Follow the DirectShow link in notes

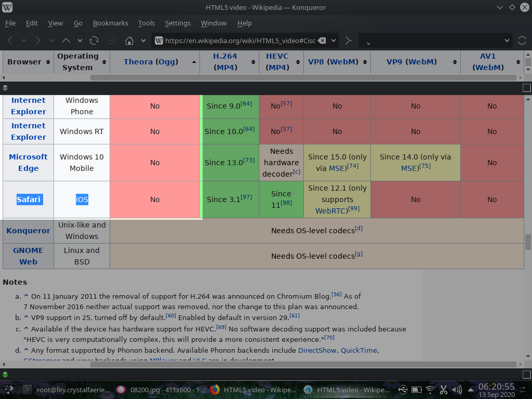click(x=317, y=350)
